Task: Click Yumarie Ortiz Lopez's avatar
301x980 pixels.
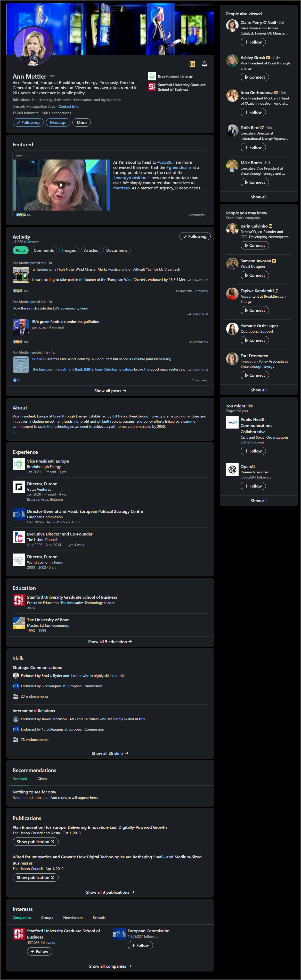Action: [x=232, y=329]
